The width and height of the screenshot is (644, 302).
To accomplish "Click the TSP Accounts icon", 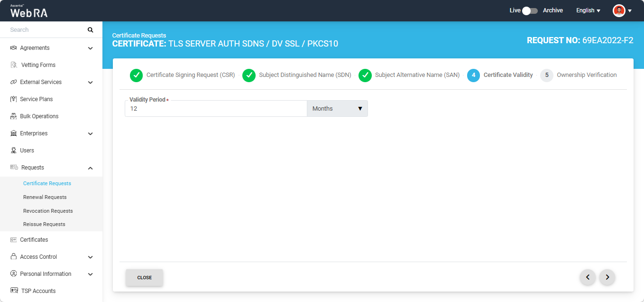I will tap(14, 291).
